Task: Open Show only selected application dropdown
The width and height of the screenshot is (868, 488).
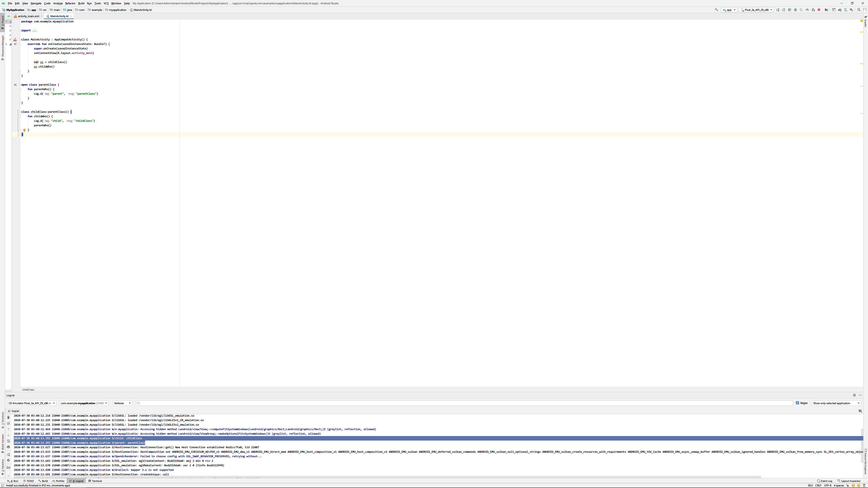Action: (836, 403)
